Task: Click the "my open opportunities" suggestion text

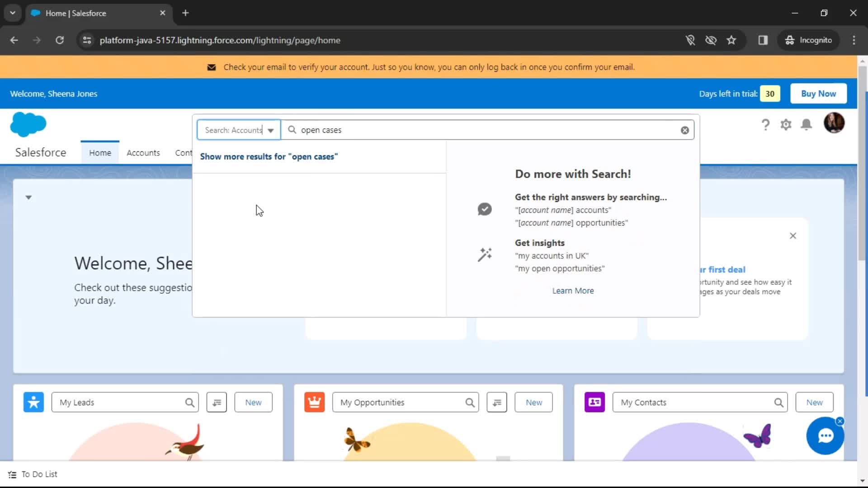Action: tap(560, 268)
